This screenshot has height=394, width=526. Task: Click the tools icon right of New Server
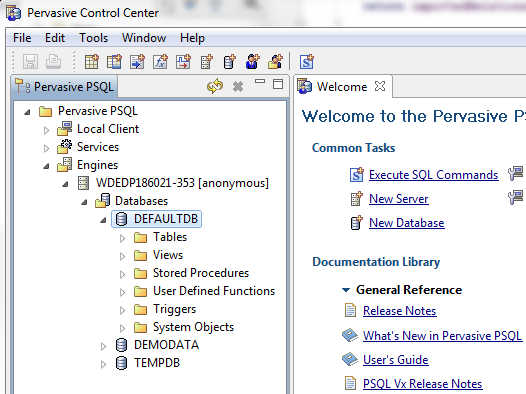(516, 198)
